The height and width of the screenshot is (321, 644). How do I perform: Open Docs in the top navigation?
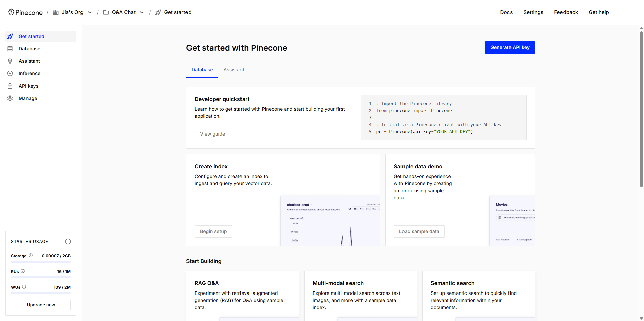(x=506, y=12)
